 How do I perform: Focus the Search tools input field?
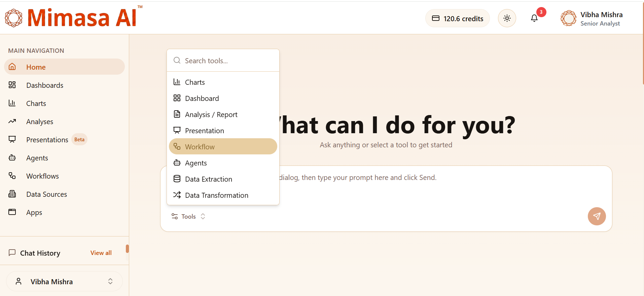coord(223,61)
